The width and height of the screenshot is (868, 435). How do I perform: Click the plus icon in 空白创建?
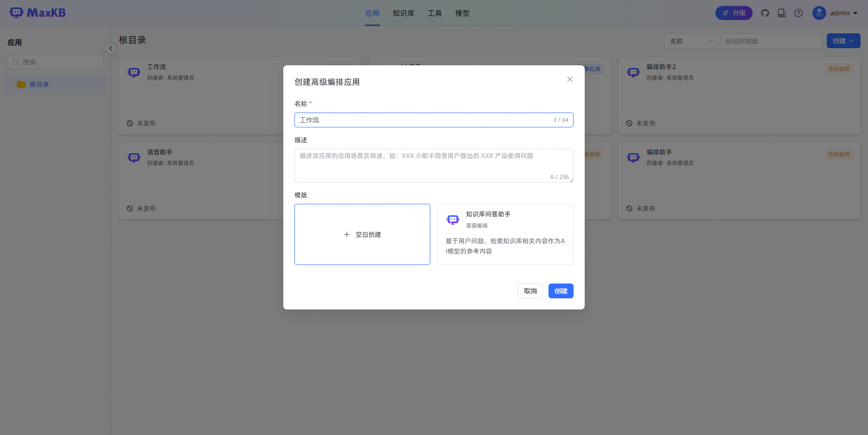point(347,234)
